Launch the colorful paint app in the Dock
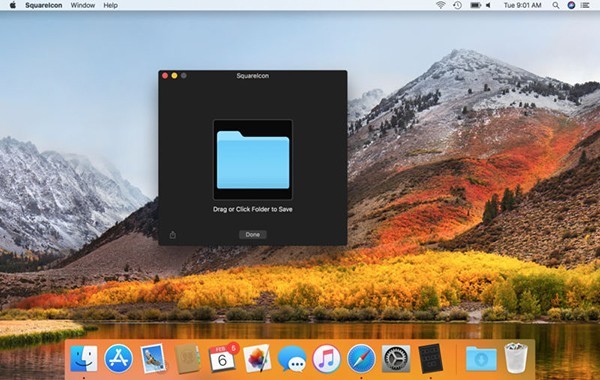The width and height of the screenshot is (600, 380). 257,359
